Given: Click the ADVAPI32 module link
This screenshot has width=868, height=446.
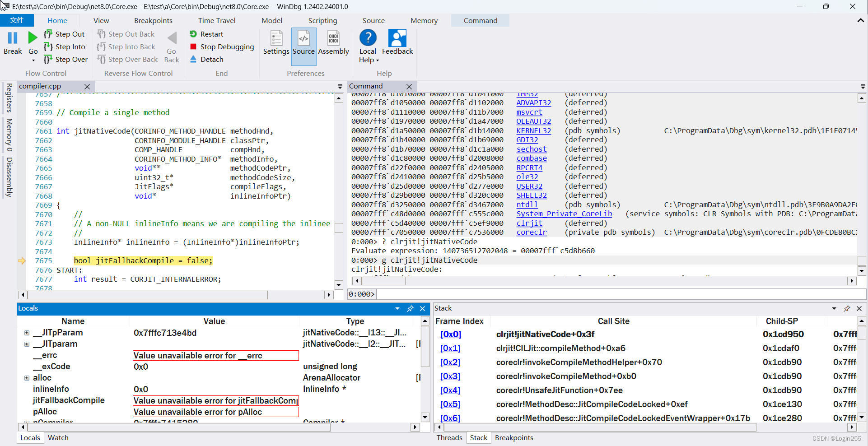Looking at the screenshot, I should pos(533,102).
